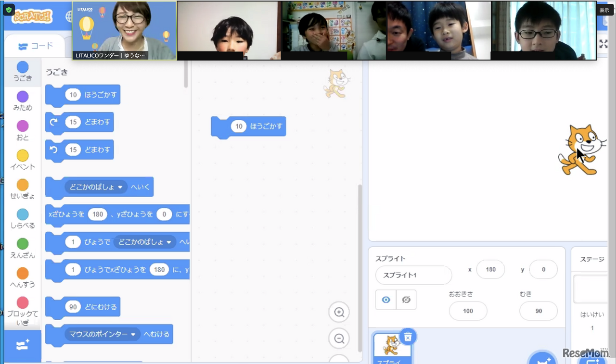Select the purple みため category swatch
Viewport: 616px width, 364px height.
23,97
